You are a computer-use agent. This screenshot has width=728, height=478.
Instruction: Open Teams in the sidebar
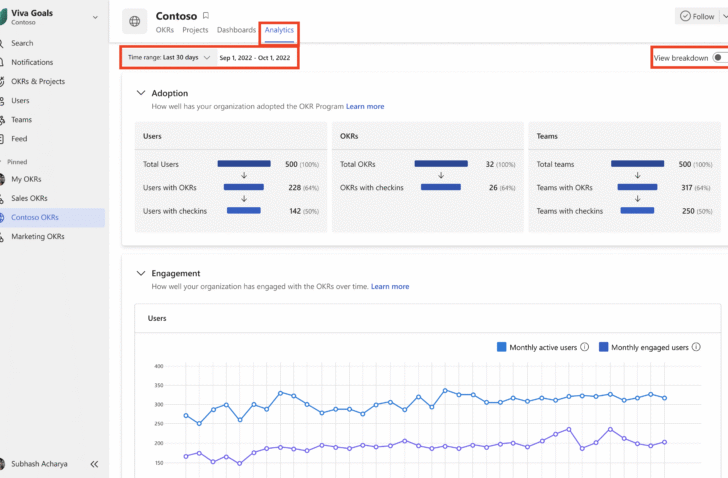coord(21,120)
